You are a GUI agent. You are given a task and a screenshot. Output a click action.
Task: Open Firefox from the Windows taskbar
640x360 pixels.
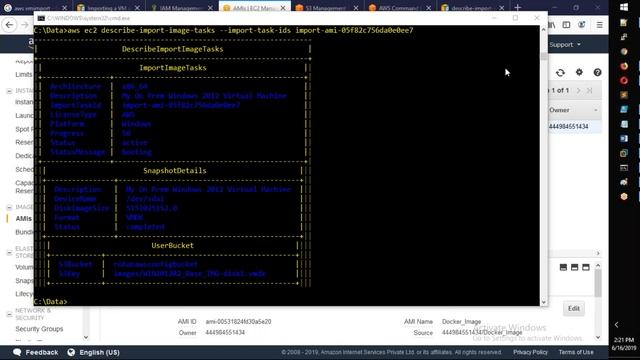click(624, 66)
